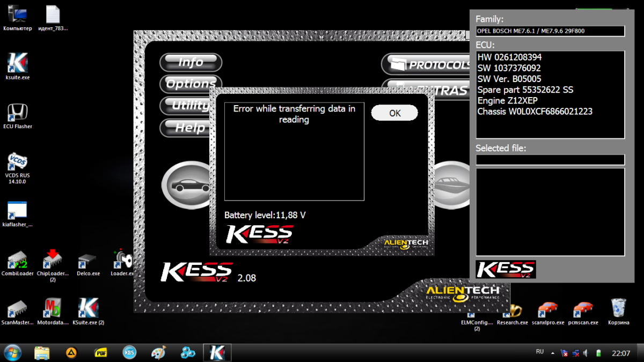Select the ksuite.exe desktop shortcut

point(18,67)
